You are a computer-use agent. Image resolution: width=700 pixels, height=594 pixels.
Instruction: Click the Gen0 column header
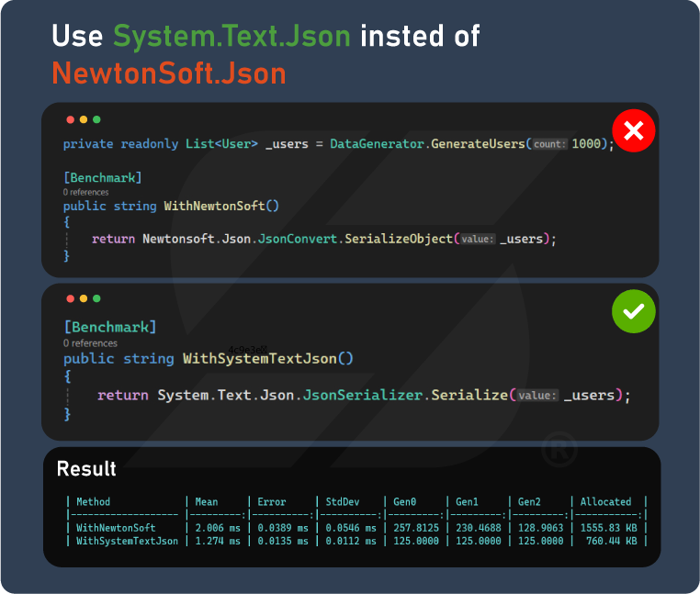pos(404,502)
